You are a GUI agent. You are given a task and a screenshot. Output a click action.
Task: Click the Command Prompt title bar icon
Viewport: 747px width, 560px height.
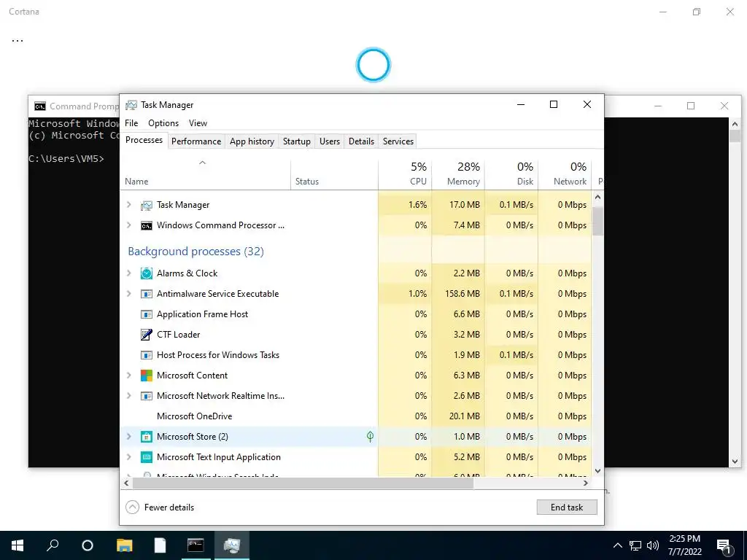40,106
